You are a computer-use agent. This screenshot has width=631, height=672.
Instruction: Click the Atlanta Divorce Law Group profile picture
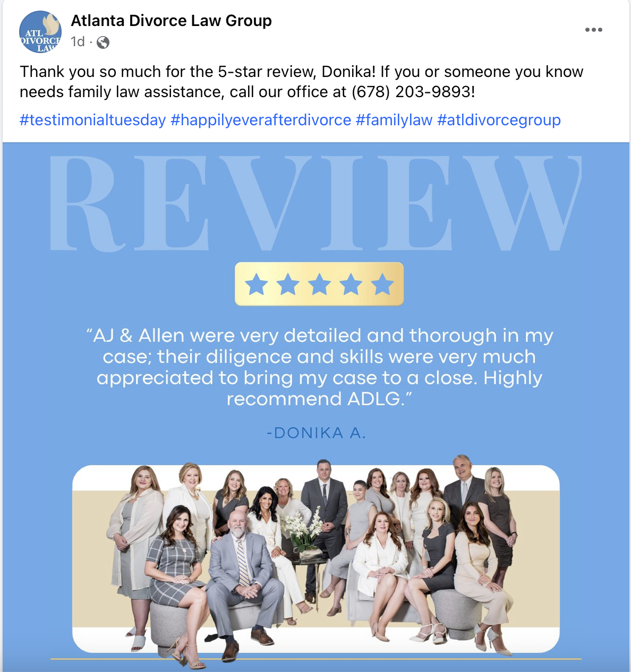[40, 32]
